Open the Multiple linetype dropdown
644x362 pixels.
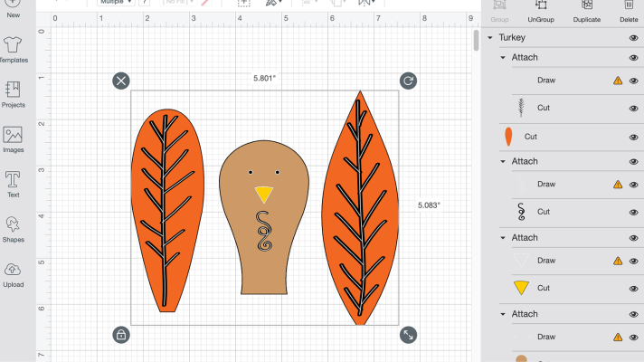point(116,2)
